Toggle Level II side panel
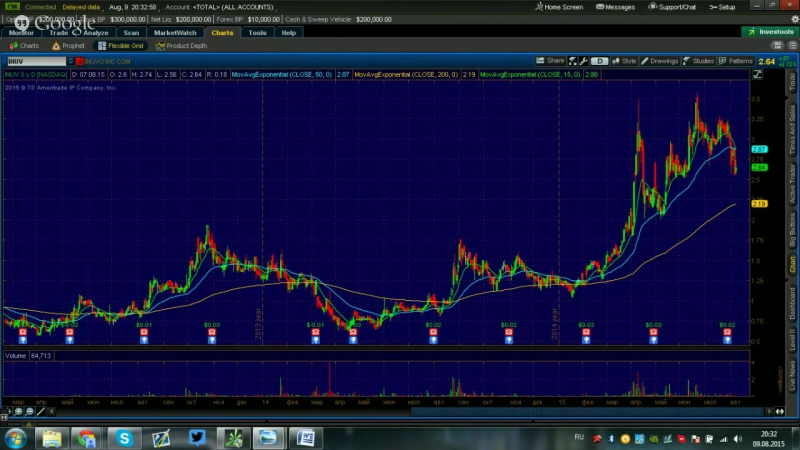 (x=792, y=340)
